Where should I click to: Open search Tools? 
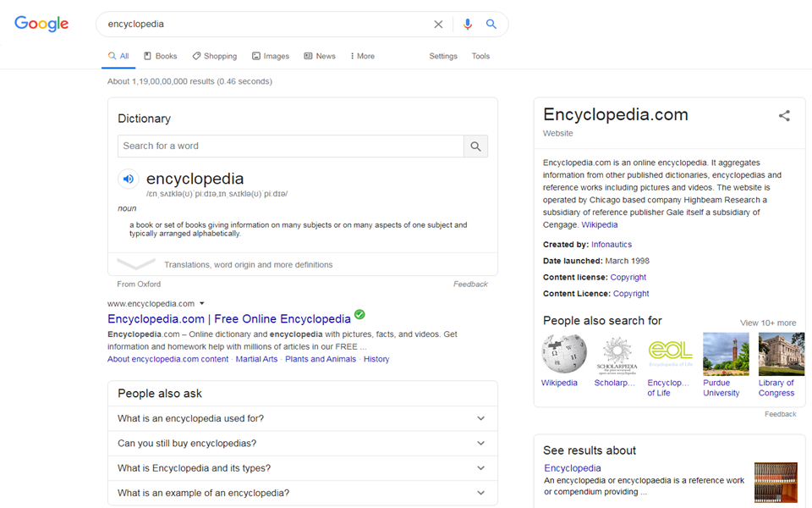(x=480, y=56)
